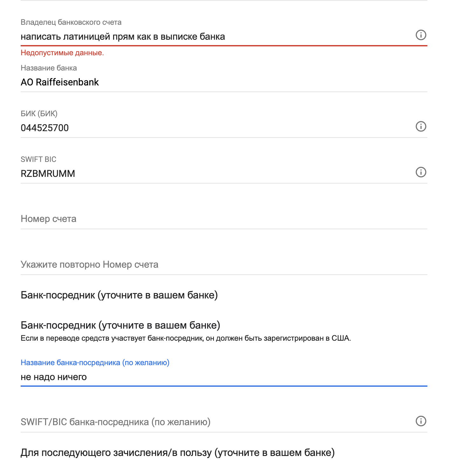
Task: Click info icon beside account holder field
Action: click(x=421, y=35)
